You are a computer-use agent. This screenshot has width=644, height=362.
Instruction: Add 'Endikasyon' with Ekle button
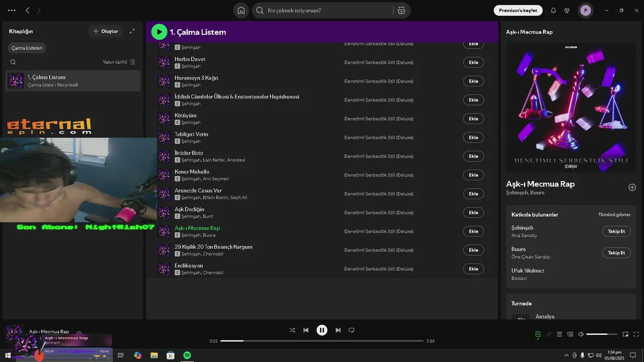[x=473, y=269]
